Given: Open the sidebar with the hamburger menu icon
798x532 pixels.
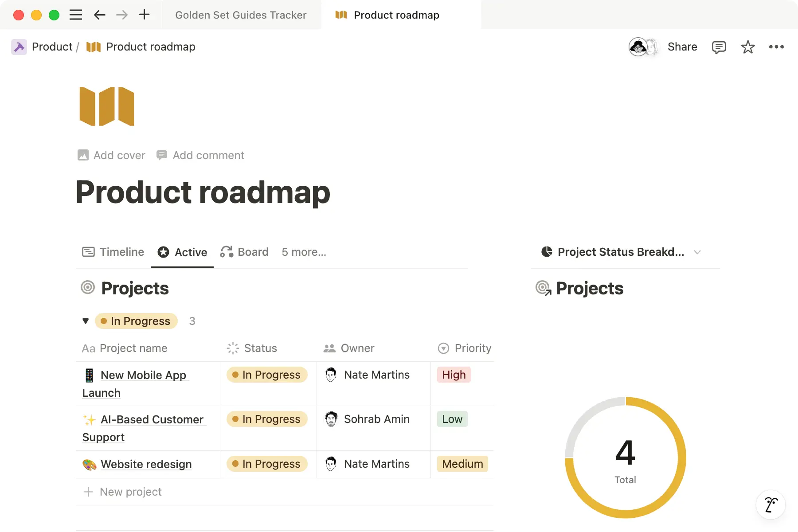Looking at the screenshot, I should coord(75,15).
